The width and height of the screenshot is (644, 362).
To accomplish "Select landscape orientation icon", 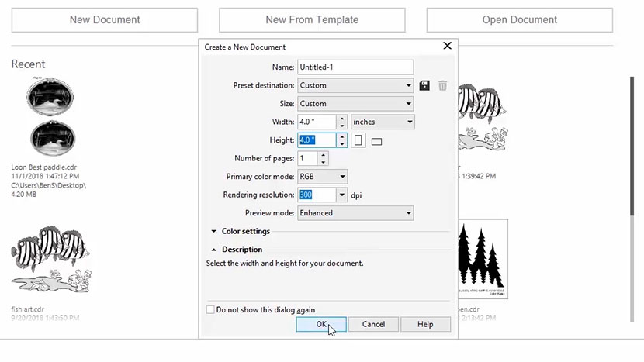I will click(377, 141).
